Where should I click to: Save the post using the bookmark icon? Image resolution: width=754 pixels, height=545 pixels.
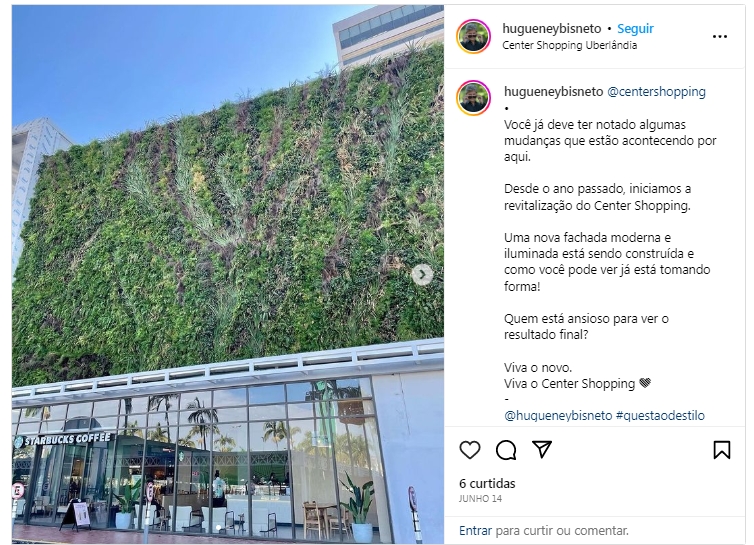[x=722, y=450]
